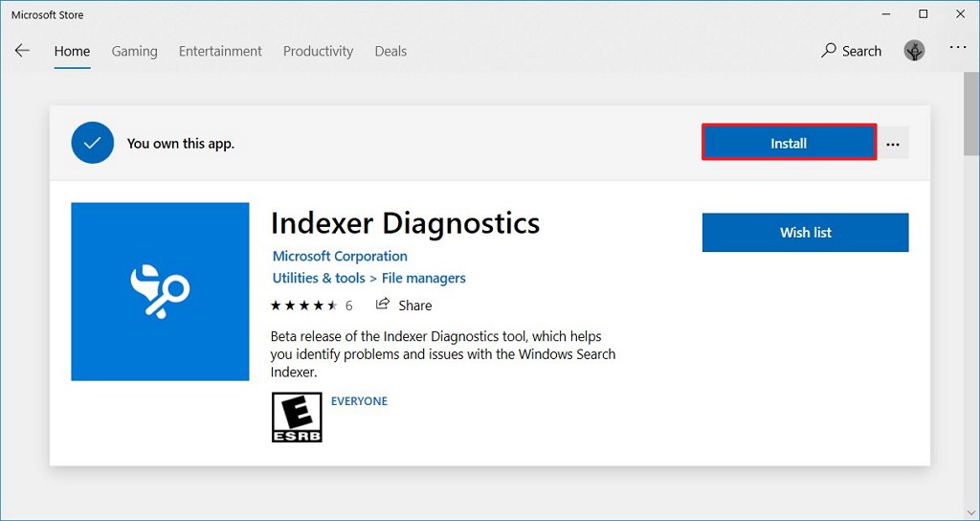Open the See more menu in header
This screenshot has height=521, width=980.
pos(958,48)
